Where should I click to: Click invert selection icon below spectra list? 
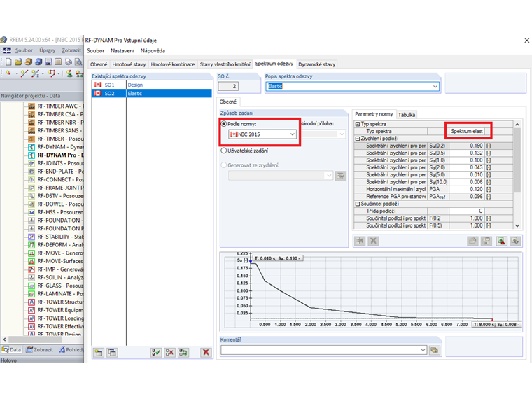183,353
